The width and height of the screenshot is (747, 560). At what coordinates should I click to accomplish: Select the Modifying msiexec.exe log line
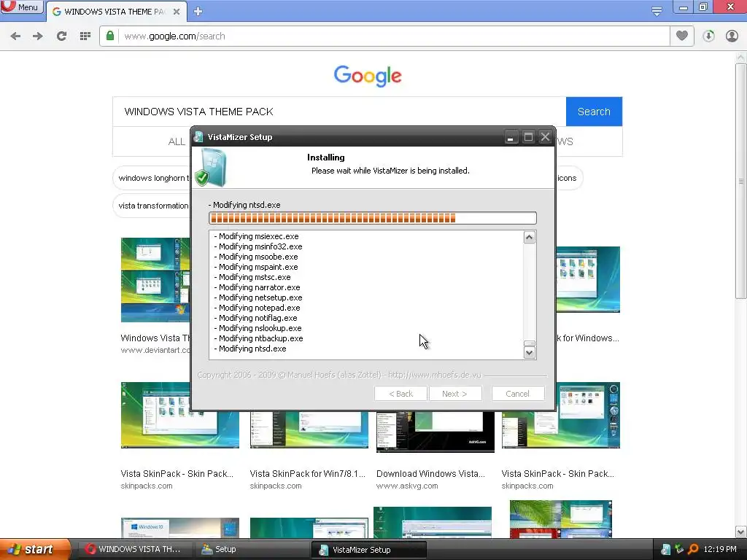pos(256,236)
